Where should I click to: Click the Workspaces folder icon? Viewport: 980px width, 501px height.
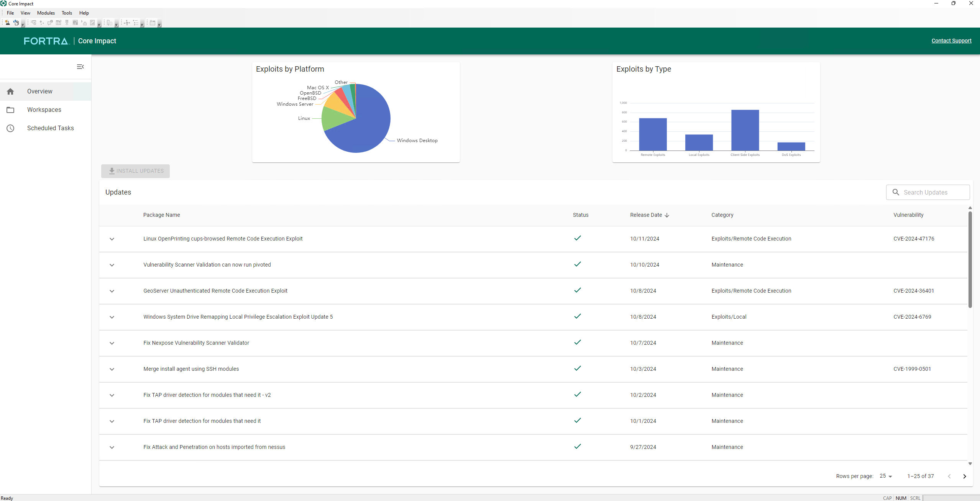tap(10, 110)
